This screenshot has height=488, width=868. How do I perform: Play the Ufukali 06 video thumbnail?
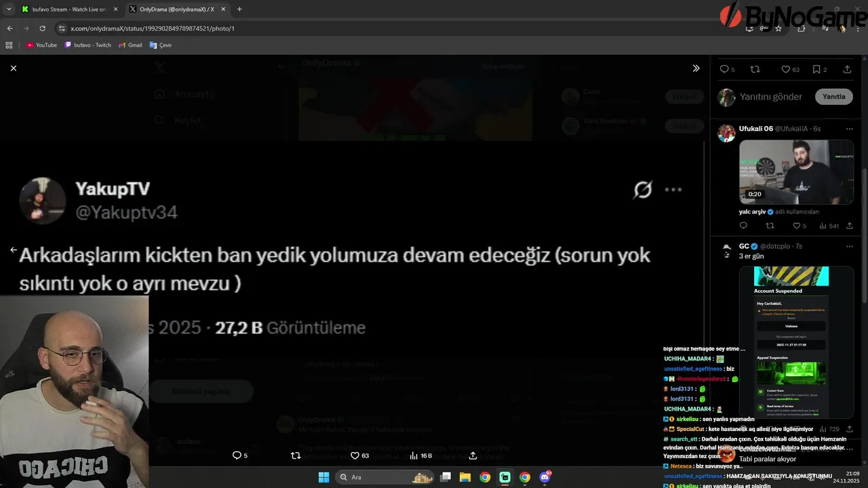tap(796, 171)
